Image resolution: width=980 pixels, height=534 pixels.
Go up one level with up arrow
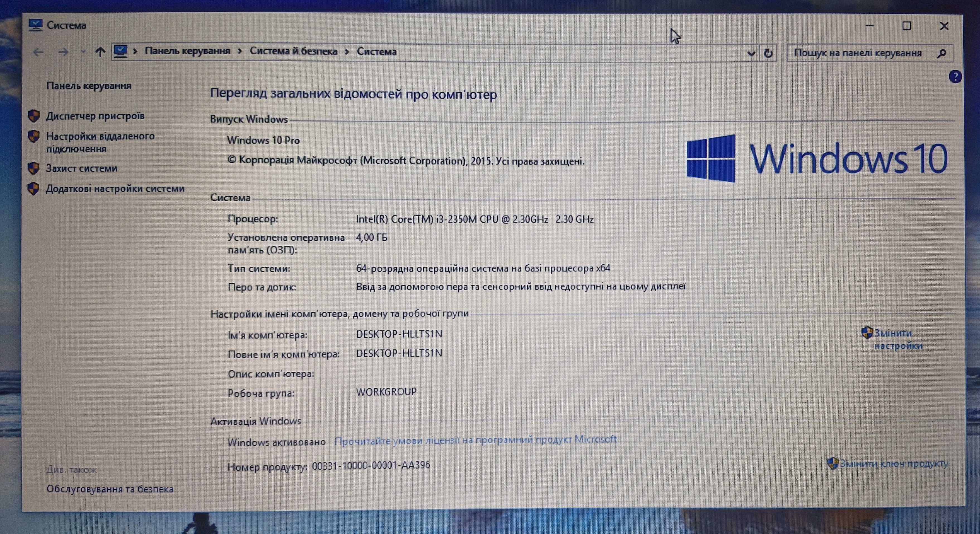click(100, 52)
